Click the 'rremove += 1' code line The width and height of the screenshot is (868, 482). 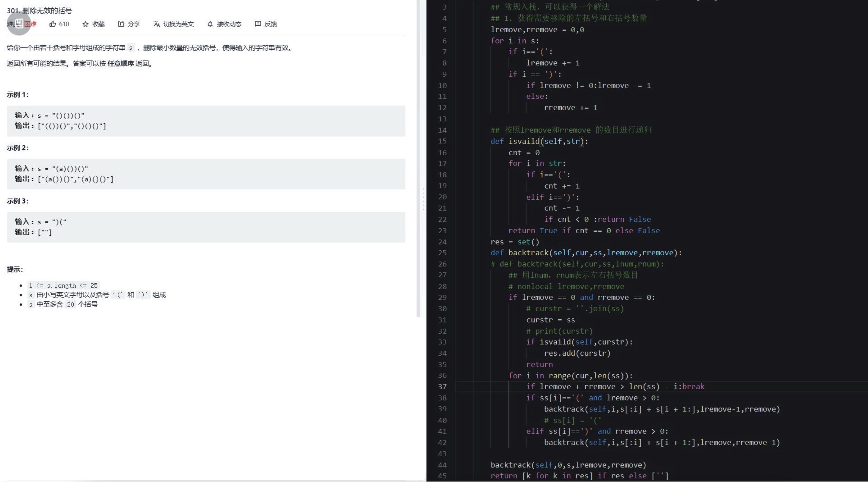(x=570, y=107)
